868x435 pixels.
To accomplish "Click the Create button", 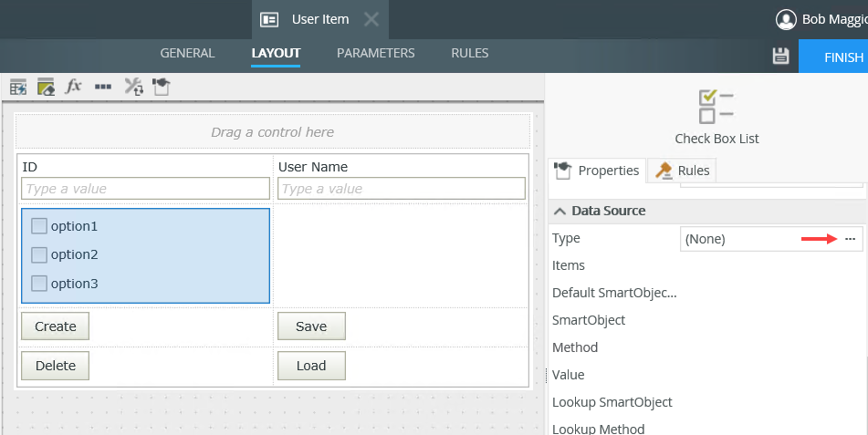I will click(x=55, y=326).
